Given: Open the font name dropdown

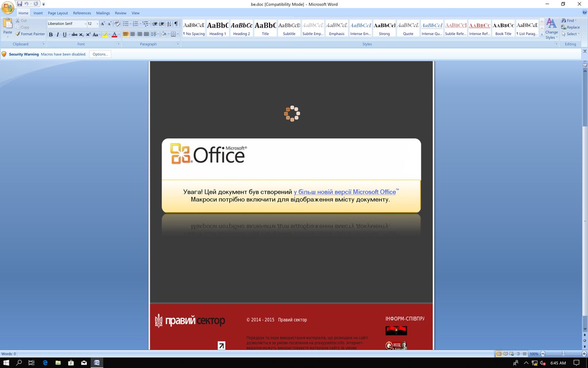Looking at the screenshot, I should [85, 24].
